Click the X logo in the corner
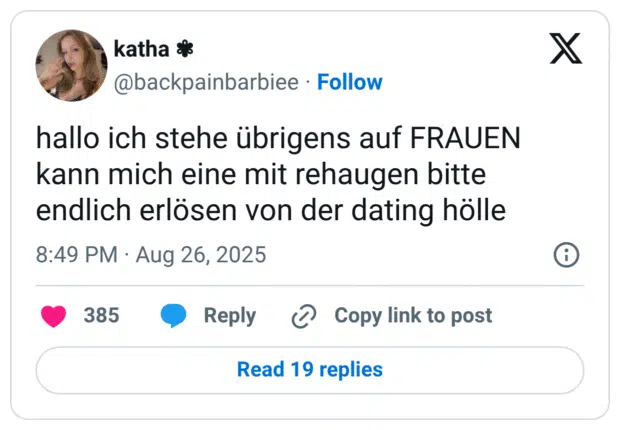This screenshot has height=430, width=620. 566,47
